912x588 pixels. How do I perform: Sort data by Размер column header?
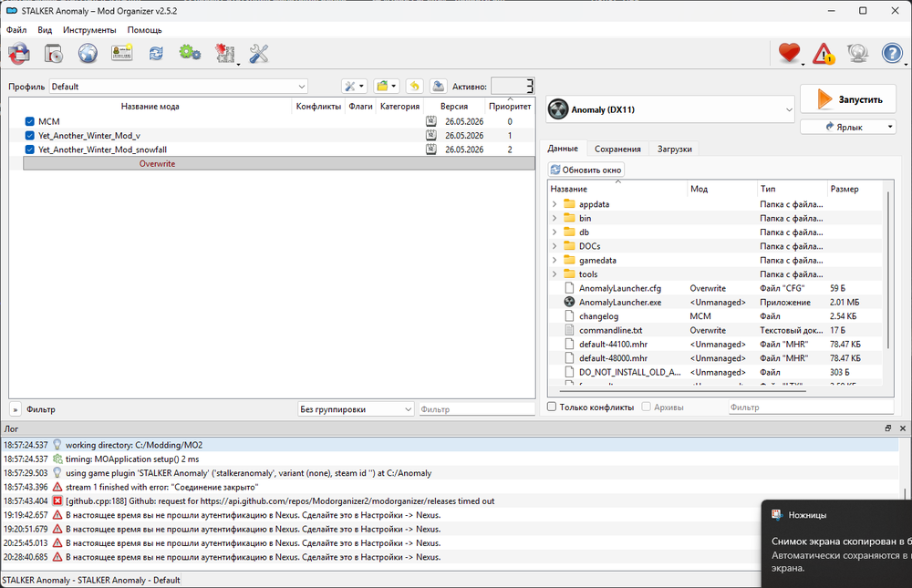(855, 189)
